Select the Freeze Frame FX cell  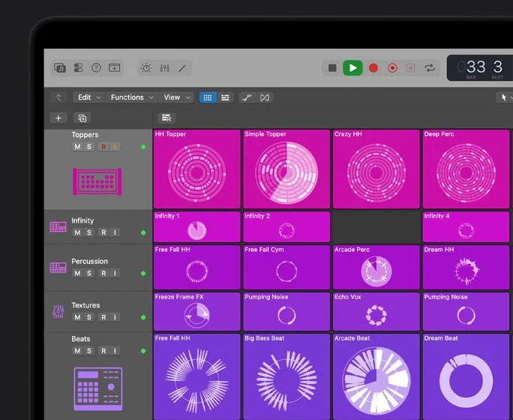pos(196,311)
